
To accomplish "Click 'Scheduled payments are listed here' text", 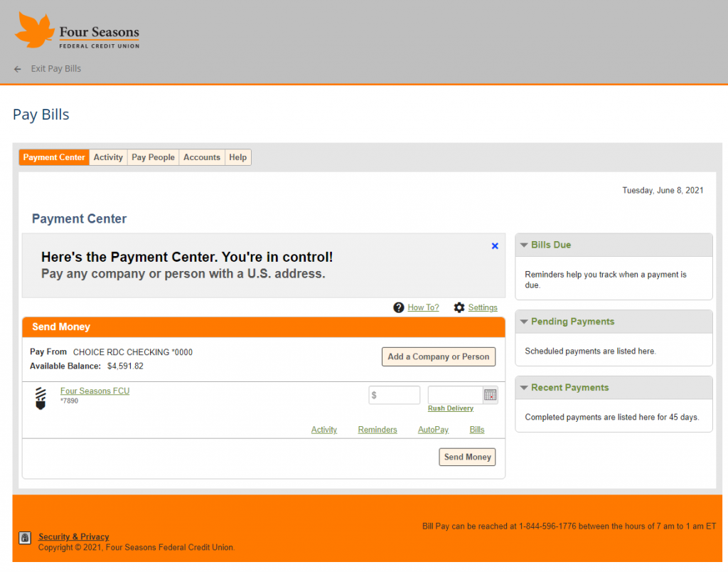I will (x=591, y=351).
